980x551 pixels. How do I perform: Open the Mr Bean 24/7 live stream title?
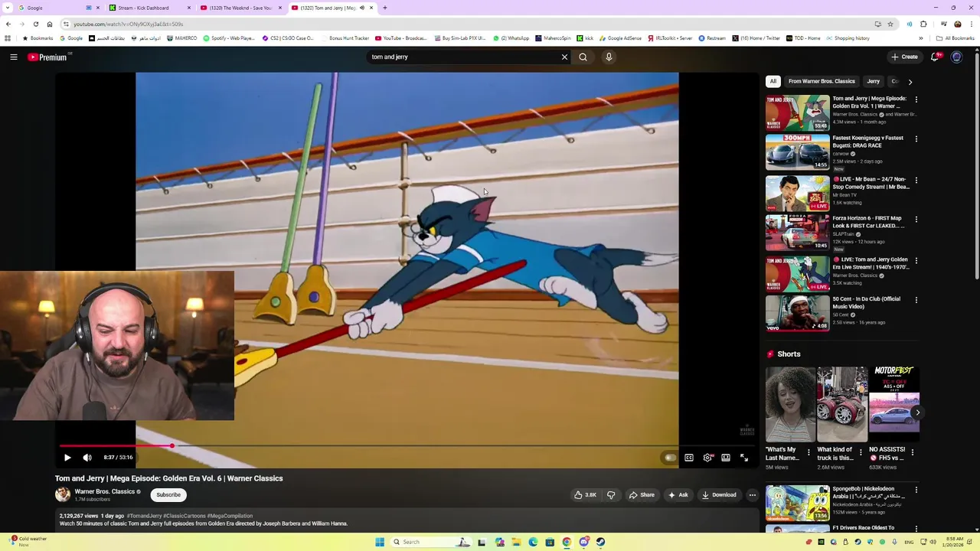[x=871, y=183]
